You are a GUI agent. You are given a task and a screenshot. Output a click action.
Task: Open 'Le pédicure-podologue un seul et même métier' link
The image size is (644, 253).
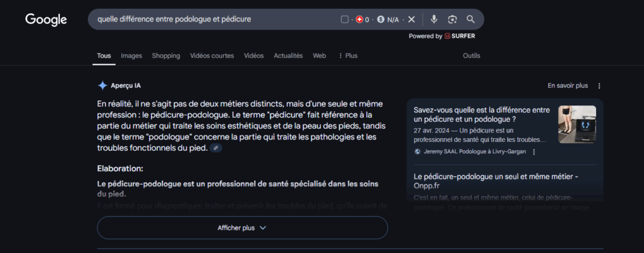[496, 181]
